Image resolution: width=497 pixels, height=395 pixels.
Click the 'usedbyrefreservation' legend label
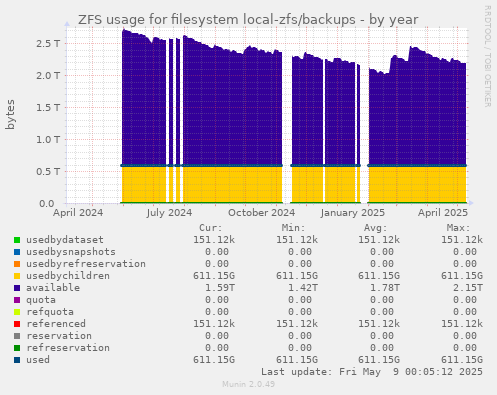tap(86, 264)
